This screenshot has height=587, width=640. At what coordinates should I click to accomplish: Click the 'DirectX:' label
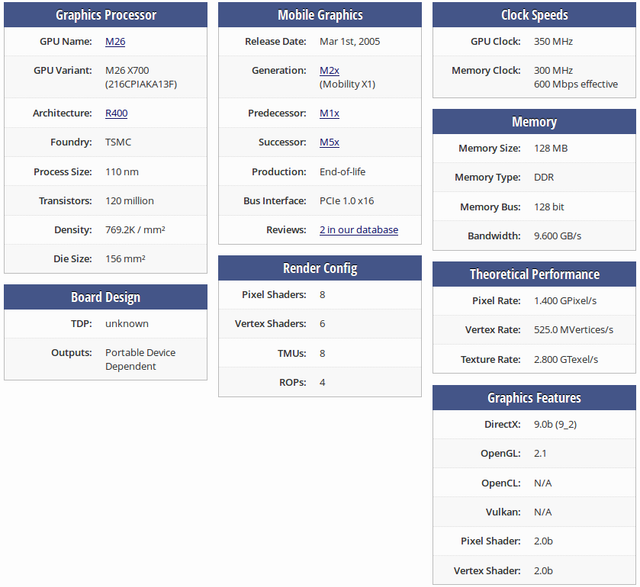pos(502,425)
